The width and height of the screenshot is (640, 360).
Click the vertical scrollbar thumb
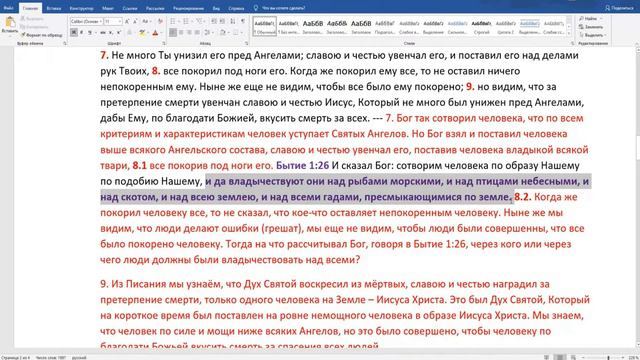click(637, 148)
